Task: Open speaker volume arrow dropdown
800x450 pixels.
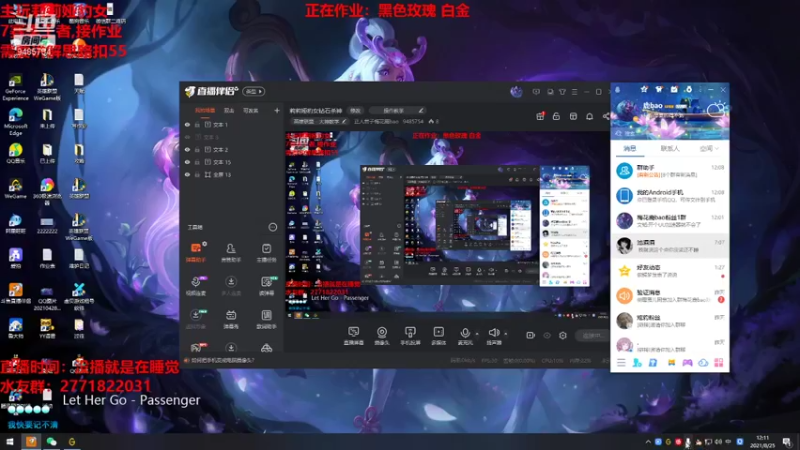Action: 506,334
